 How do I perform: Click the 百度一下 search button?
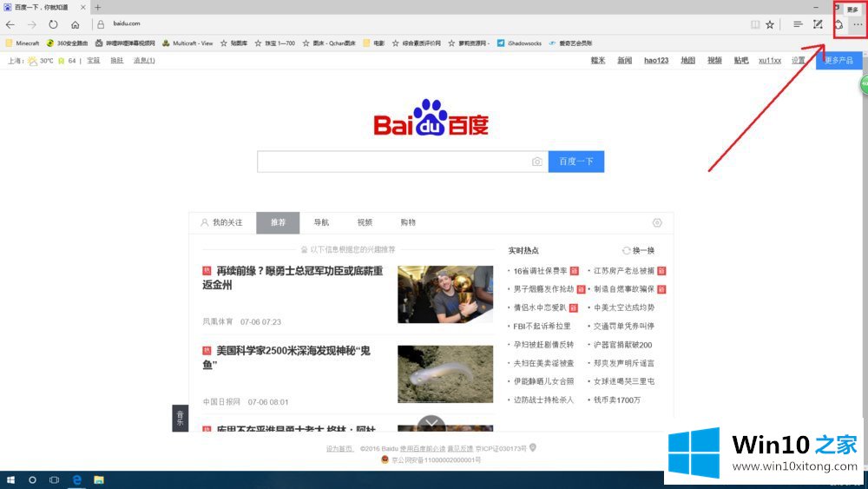point(576,162)
